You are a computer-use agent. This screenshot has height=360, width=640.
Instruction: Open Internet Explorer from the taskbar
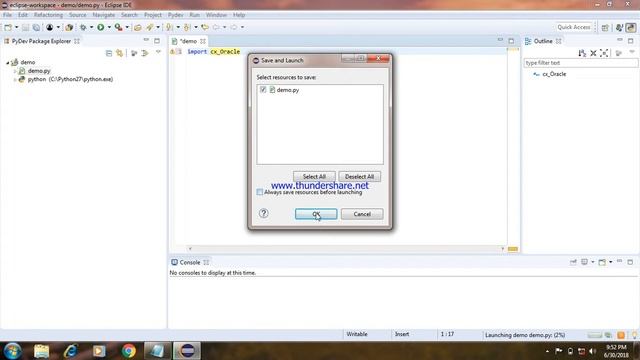tap(71, 351)
